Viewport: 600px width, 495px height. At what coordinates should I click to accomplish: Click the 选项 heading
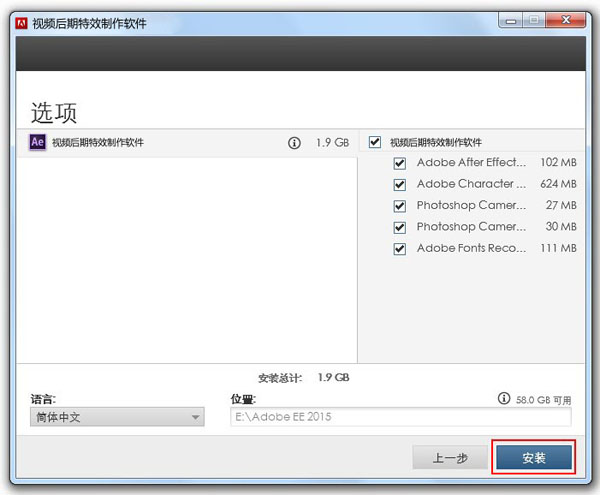point(54,113)
